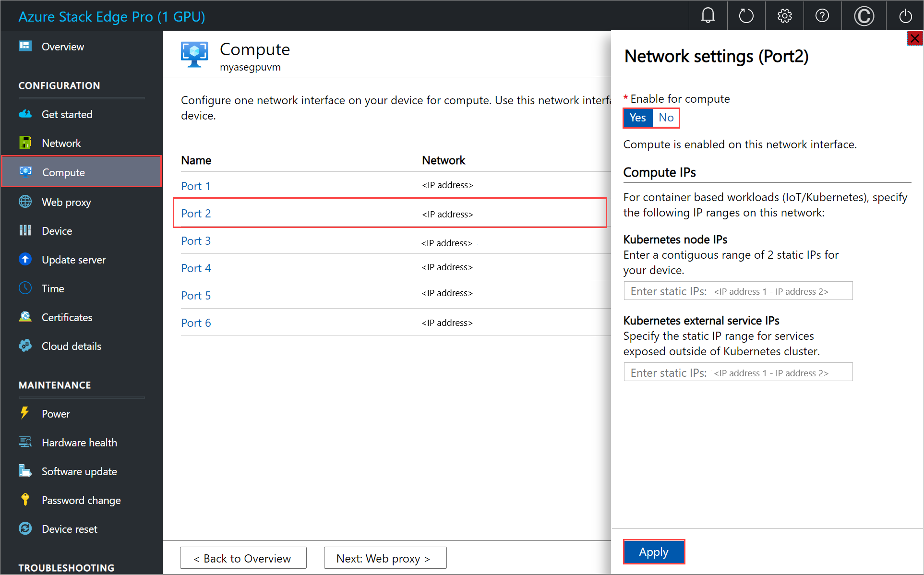Click the Certificates configuration icon
Viewport: 924px width, 575px height.
(x=26, y=317)
